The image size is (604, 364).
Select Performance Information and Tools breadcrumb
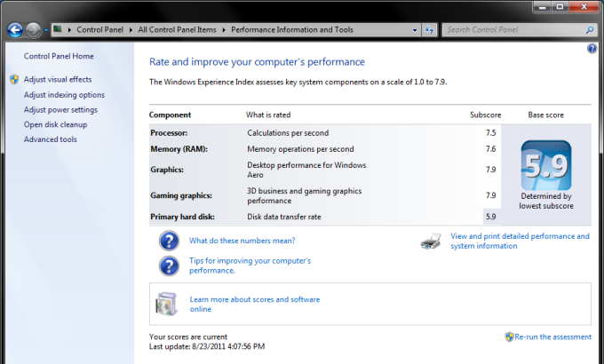[292, 29]
